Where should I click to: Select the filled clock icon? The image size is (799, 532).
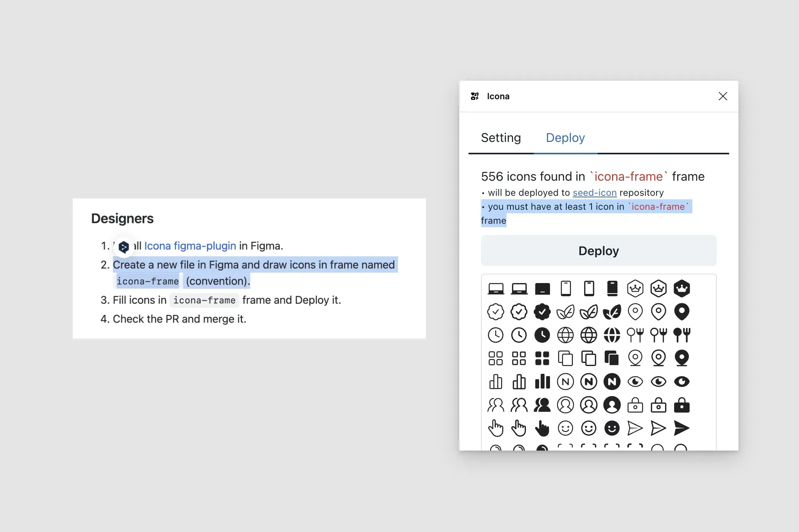coord(542,335)
